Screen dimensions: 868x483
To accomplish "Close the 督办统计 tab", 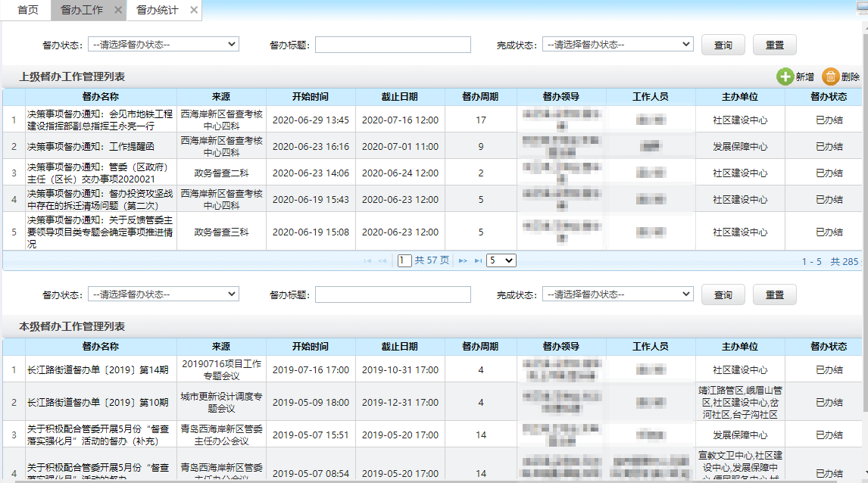I will (194, 10).
